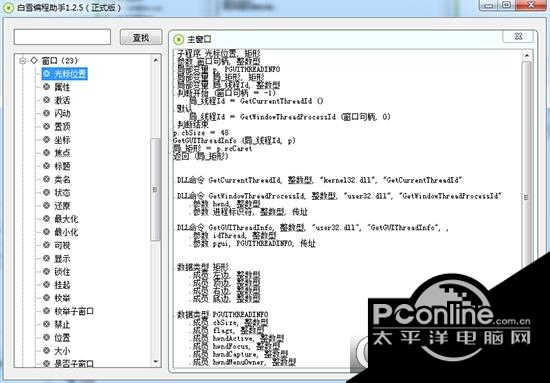Click the icon beside 坐标
The width and height of the screenshot is (550, 383).
pos(47,140)
